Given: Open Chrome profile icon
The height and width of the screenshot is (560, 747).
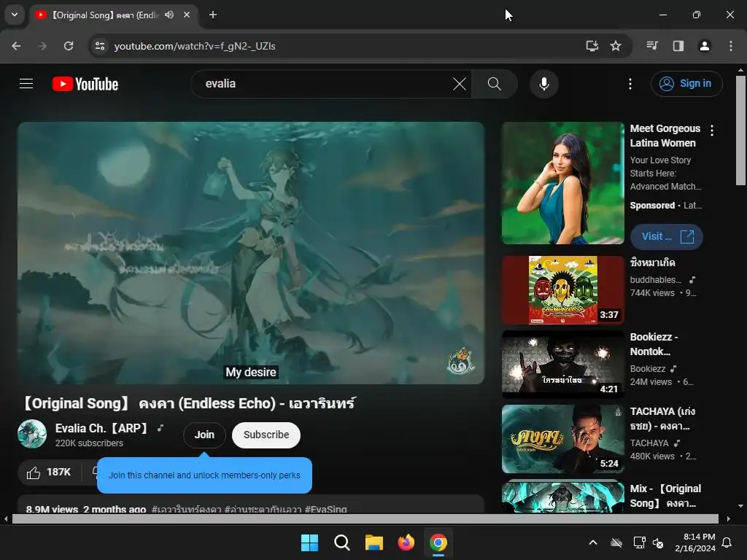Looking at the screenshot, I should tap(704, 46).
